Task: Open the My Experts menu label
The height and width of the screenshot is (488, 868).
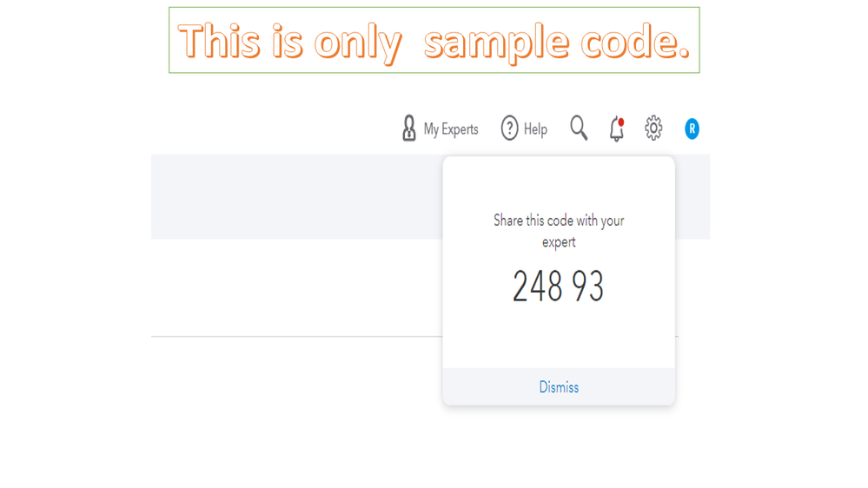Action: tap(451, 129)
